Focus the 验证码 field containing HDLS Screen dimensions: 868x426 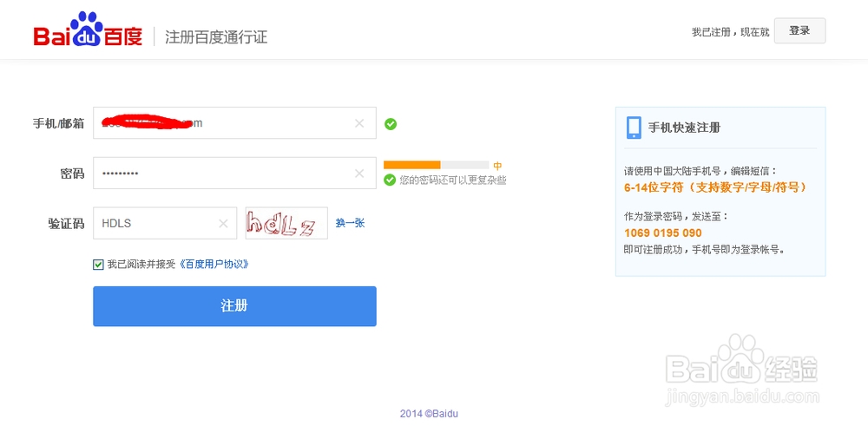[165, 224]
